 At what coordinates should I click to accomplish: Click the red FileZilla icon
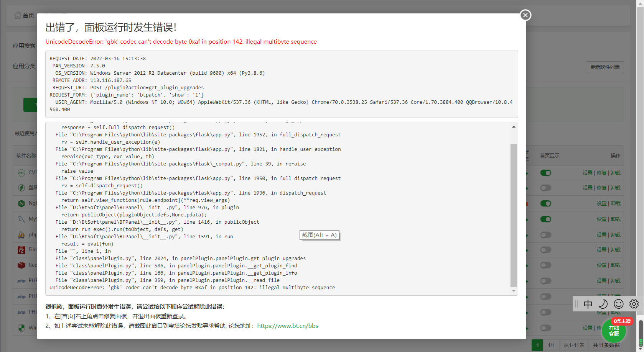[21, 250]
